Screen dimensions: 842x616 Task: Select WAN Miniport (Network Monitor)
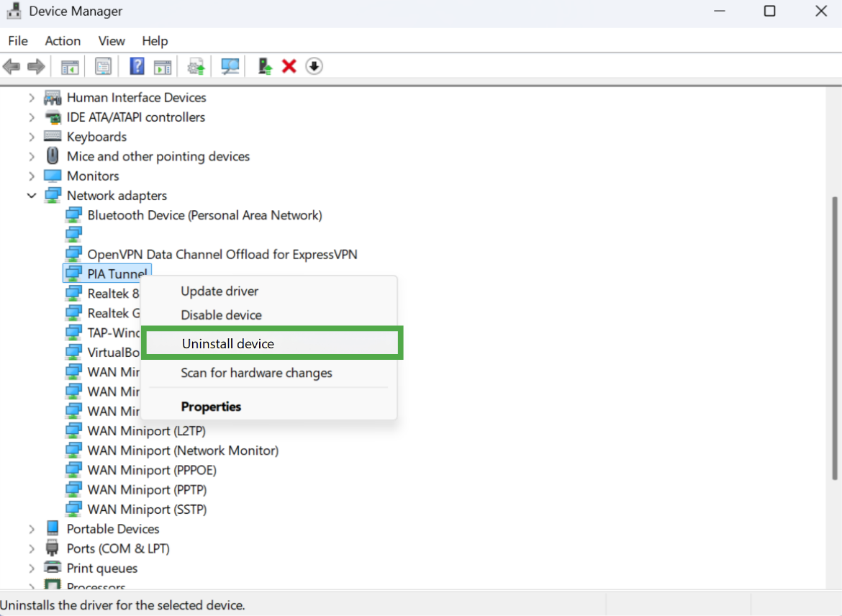click(183, 450)
